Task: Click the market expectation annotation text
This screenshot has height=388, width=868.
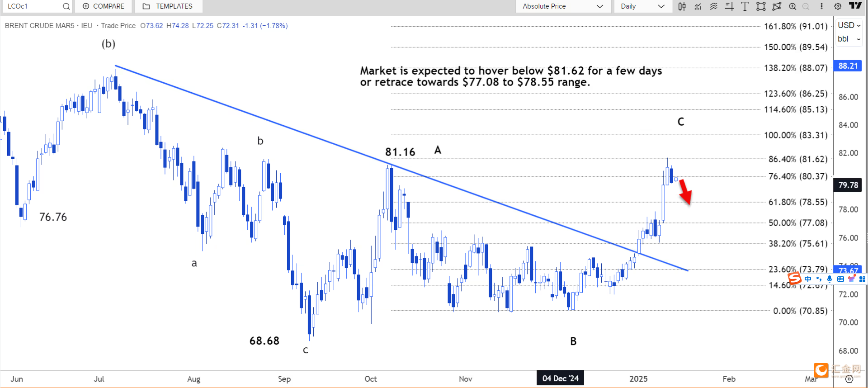Action: [511, 76]
